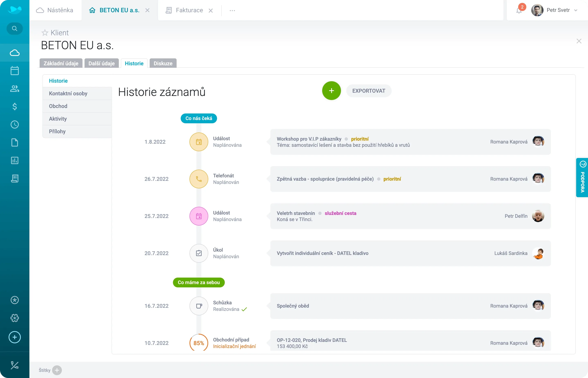588x378 pixels.
Task: Open the invoices icon in sidebar
Action: click(x=14, y=178)
